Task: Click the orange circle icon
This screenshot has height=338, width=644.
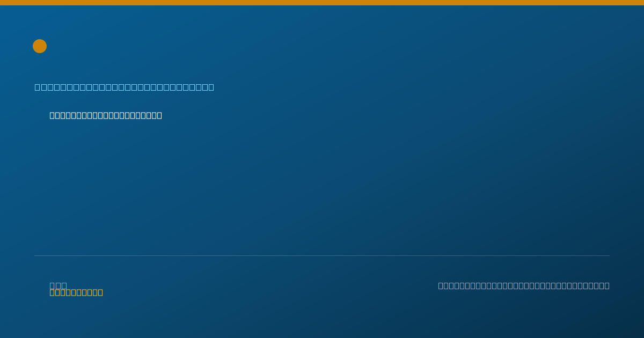Action: coord(40,46)
